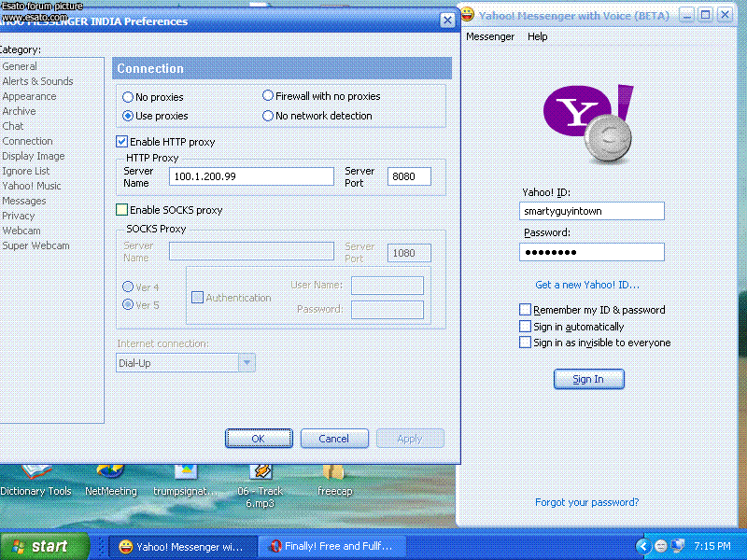Open the Internet connection Dial-Up dropdown
This screenshot has height=560, width=747.
(x=247, y=363)
